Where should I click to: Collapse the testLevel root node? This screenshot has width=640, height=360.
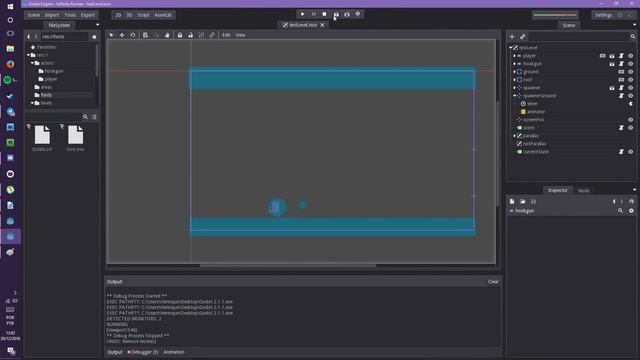click(511, 48)
